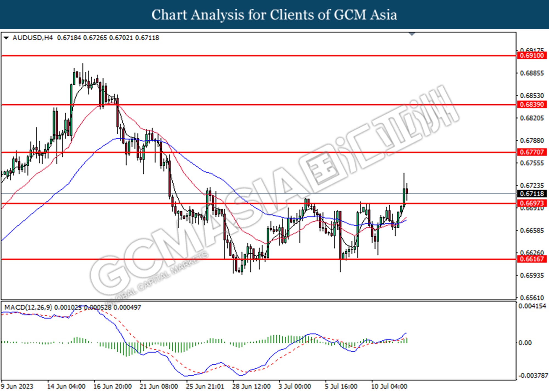Click the 0.68855 price axis value
Image resolution: width=549 pixels, height=392 pixels.
[x=532, y=73]
